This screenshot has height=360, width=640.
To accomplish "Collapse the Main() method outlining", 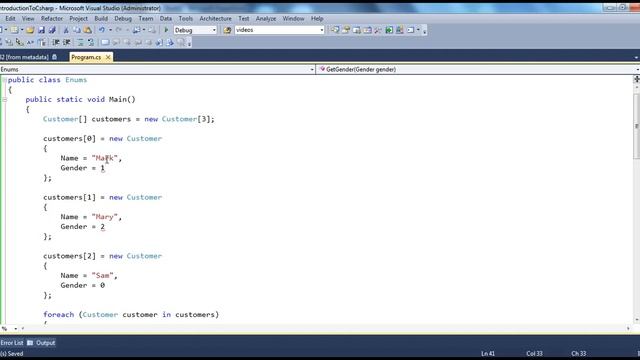I will (4, 100).
